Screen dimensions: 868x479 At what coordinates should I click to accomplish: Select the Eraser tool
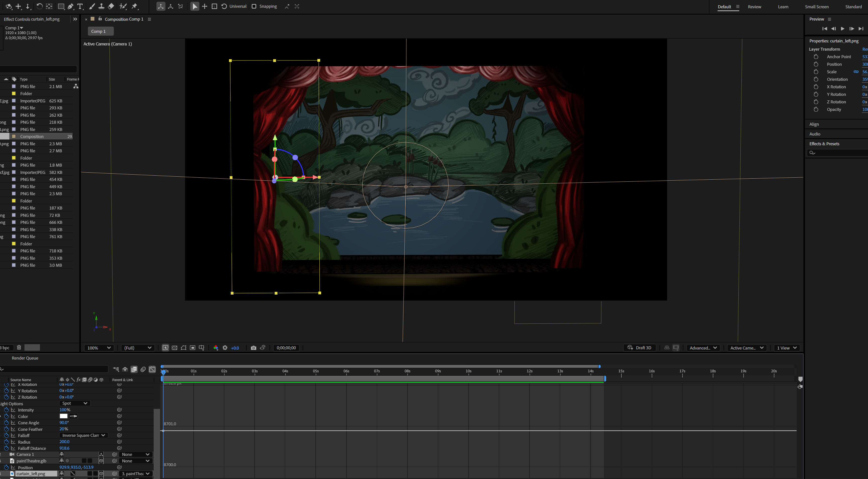coord(111,6)
